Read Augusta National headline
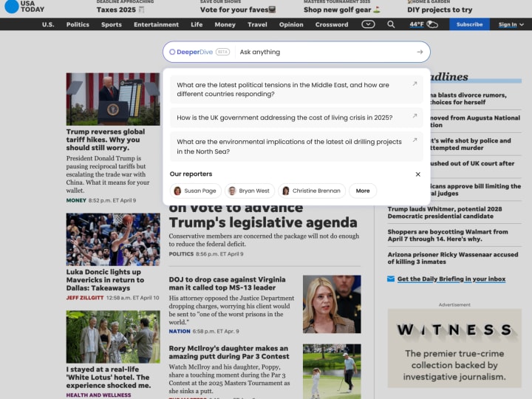Viewport: 532px width, 399px height. click(x=475, y=121)
